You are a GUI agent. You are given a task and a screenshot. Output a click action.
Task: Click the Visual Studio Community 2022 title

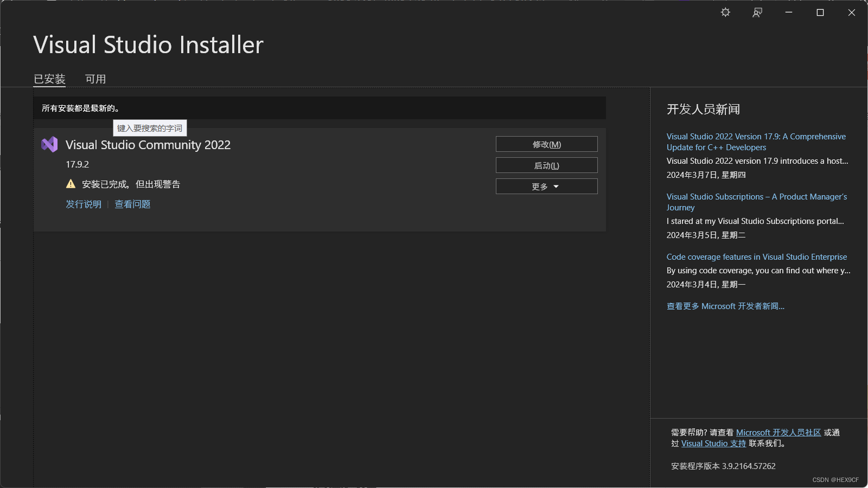point(148,145)
